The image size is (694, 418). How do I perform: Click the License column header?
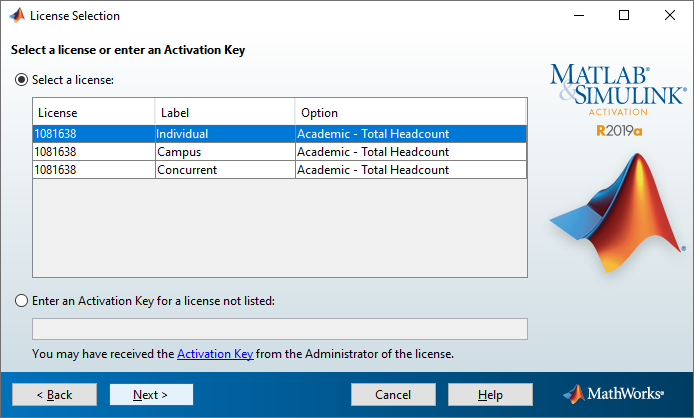click(x=94, y=112)
